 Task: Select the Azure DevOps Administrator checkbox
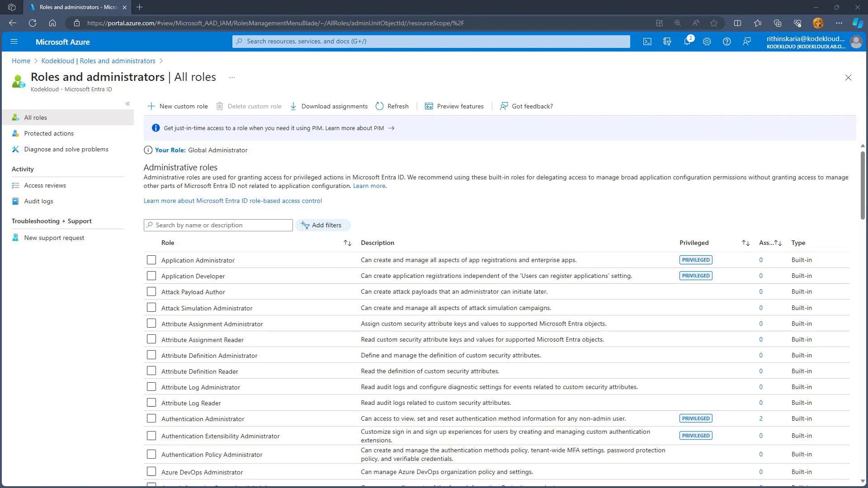point(151,472)
